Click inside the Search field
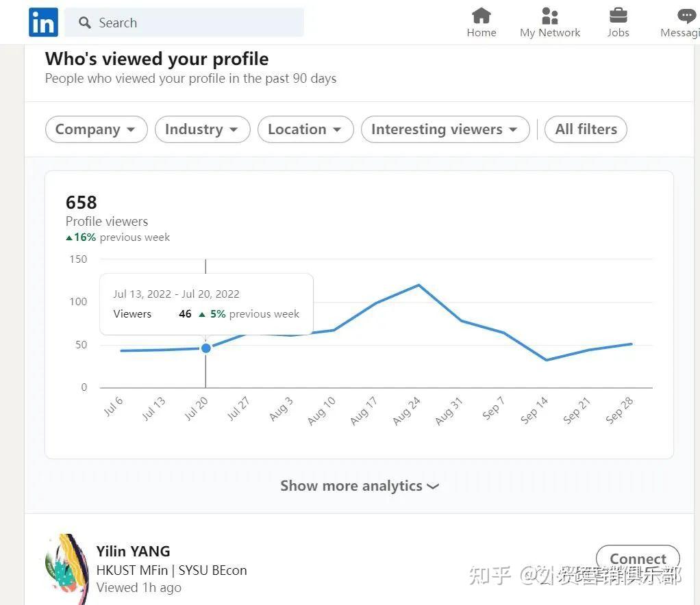 coord(185,23)
